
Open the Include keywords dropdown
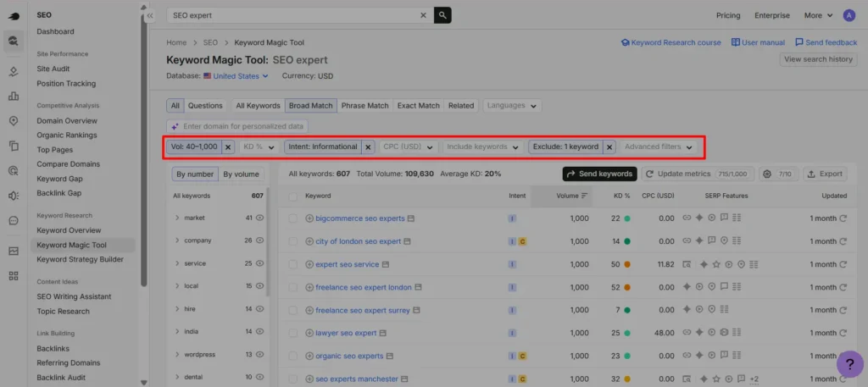coord(483,147)
